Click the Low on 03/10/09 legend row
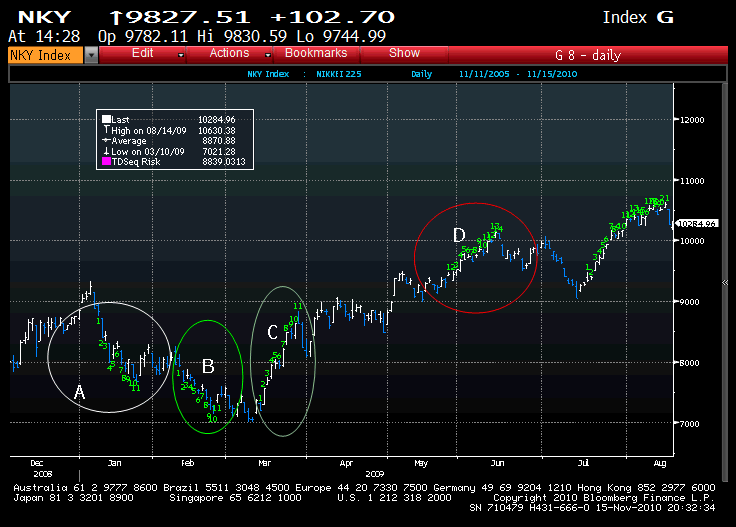Screen dimensions: 736x527 coord(169,152)
